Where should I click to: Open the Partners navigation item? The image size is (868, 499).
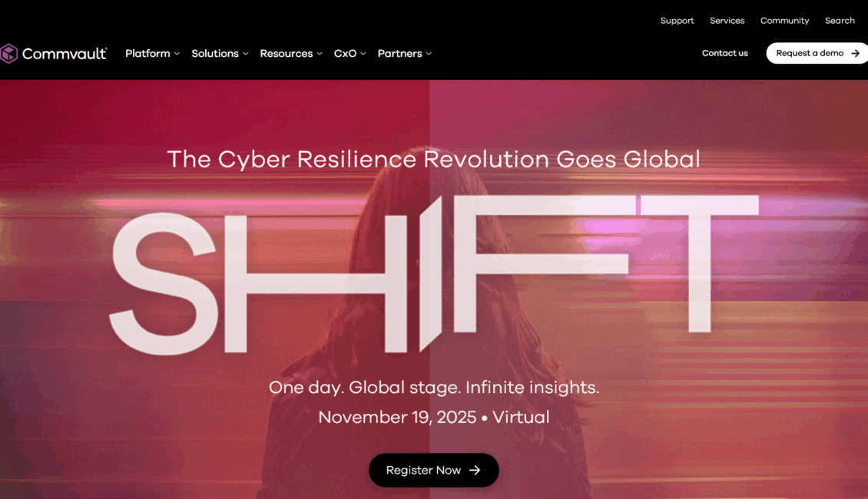click(399, 54)
